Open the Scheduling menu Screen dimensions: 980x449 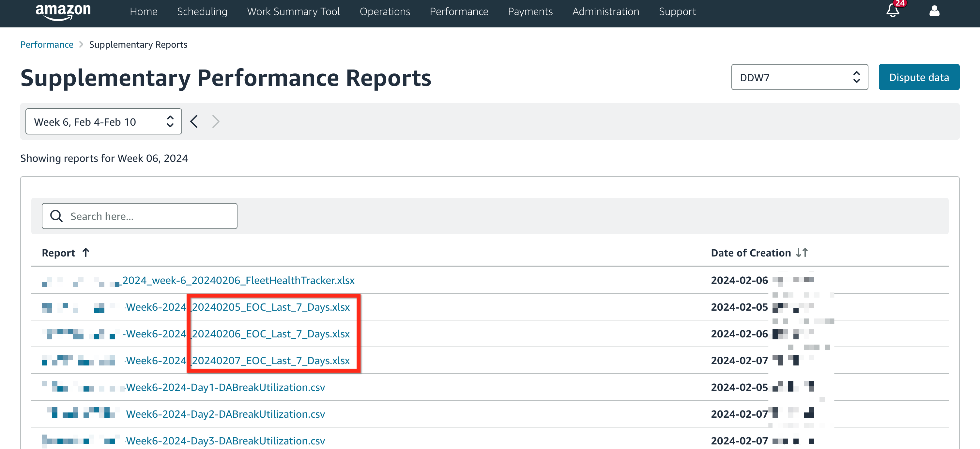pyautogui.click(x=202, y=11)
